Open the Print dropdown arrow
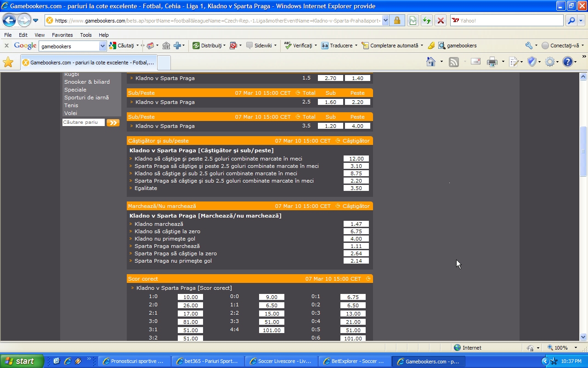 tap(503, 62)
